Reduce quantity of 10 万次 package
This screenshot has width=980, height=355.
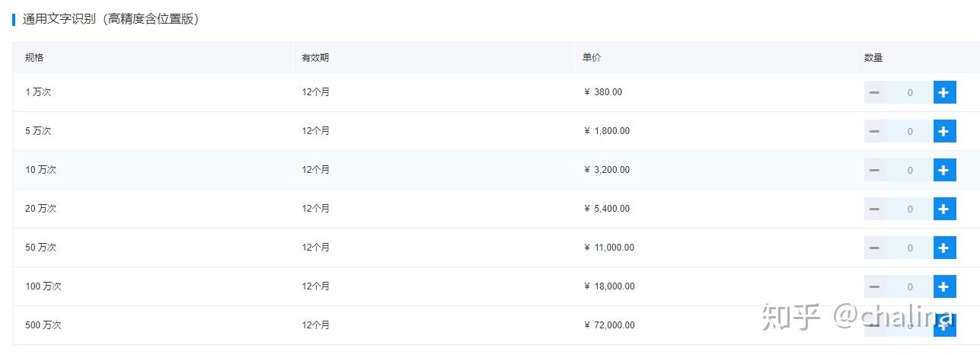875,170
